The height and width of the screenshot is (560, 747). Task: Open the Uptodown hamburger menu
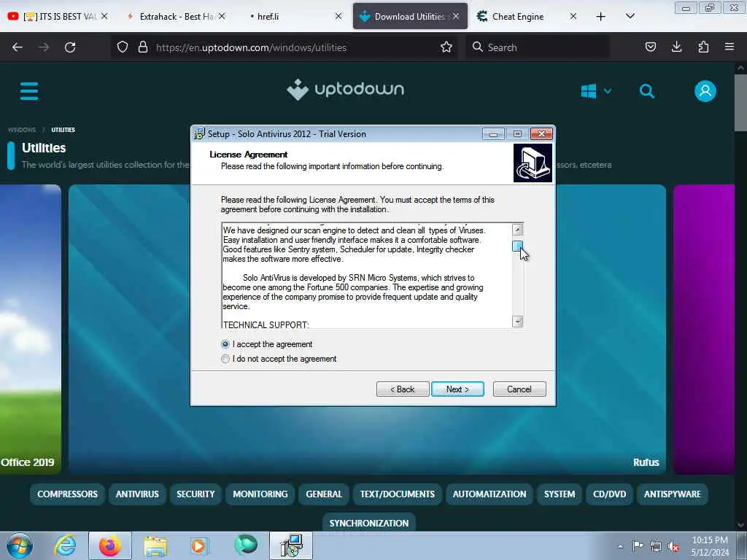click(x=29, y=91)
